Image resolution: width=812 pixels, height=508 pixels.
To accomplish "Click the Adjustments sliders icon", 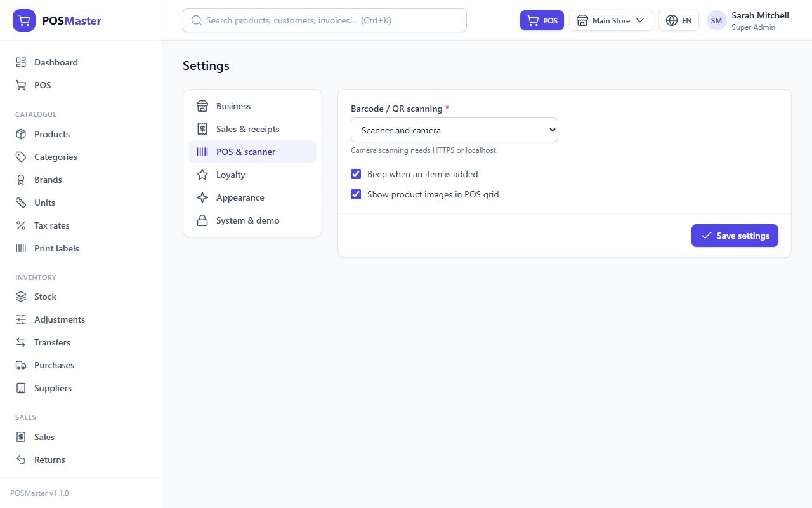I will tap(21, 319).
